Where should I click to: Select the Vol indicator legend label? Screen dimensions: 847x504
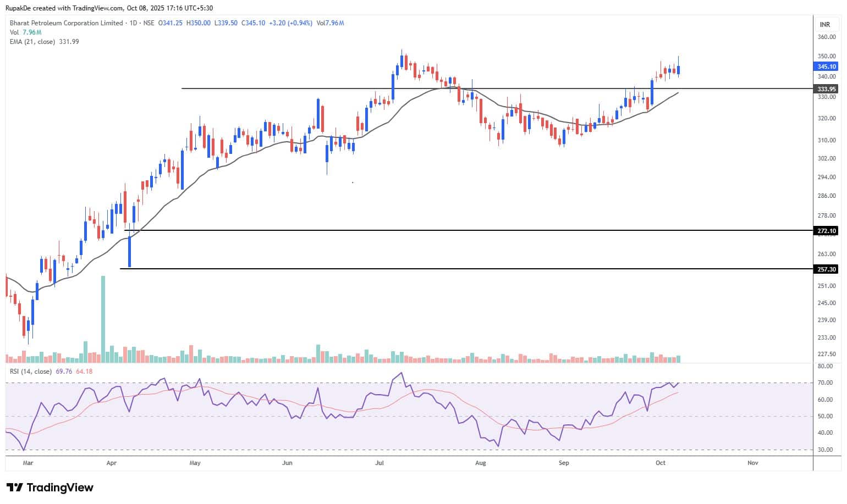(x=14, y=32)
